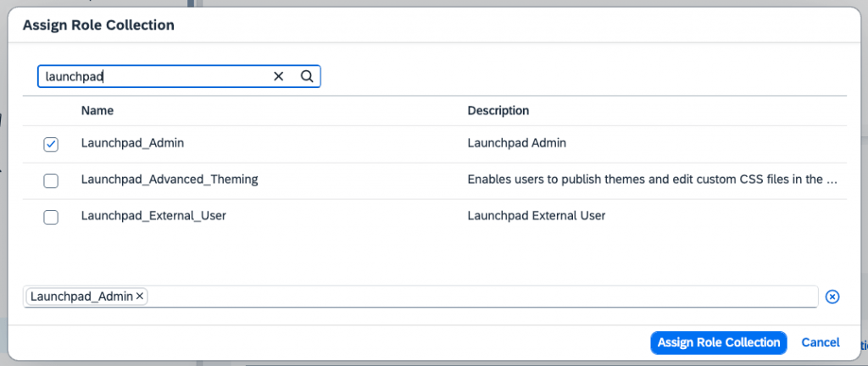Viewport: 868px width, 366px height.
Task: Select the Launchpad_Advanced_Theming row name
Action: coord(170,179)
